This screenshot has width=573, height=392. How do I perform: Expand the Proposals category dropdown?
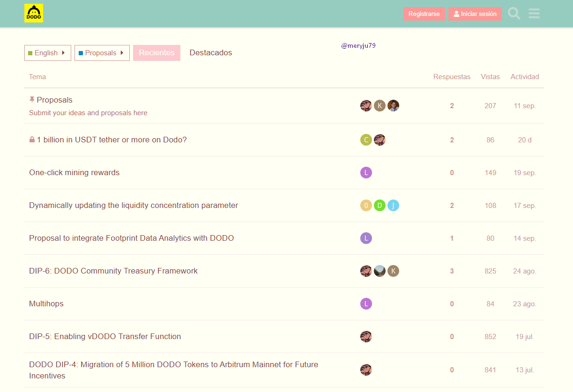coord(102,53)
